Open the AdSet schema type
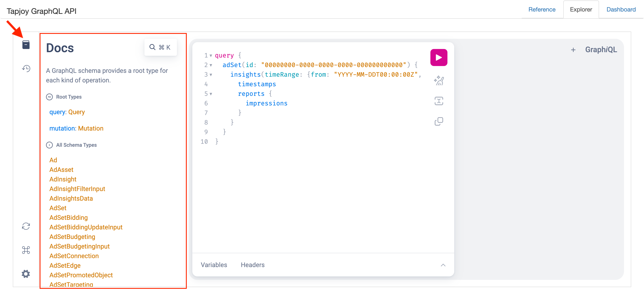 pos(58,208)
